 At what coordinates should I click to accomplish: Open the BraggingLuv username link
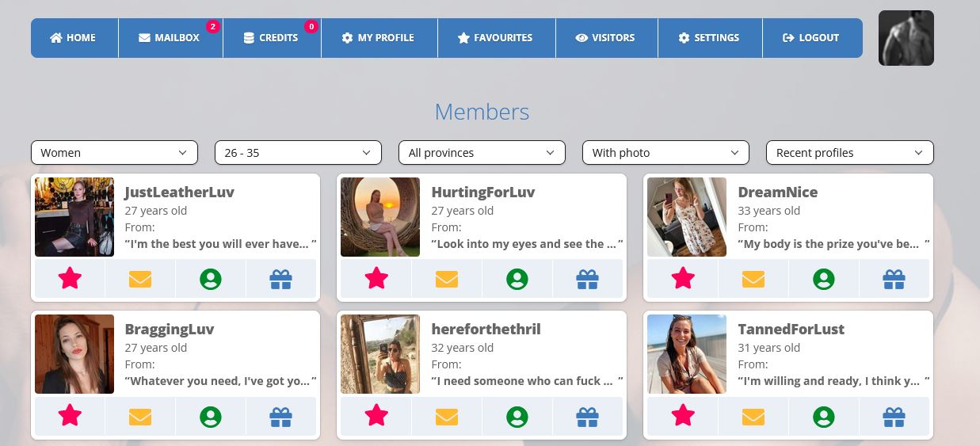[170, 329]
